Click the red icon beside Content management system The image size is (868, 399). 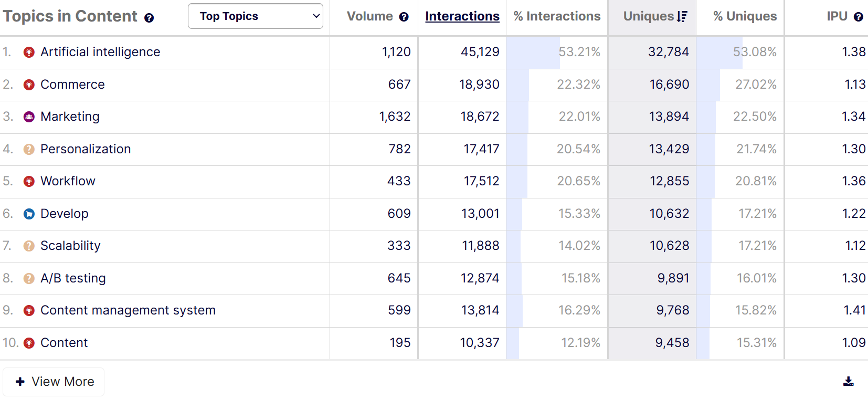pos(29,311)
